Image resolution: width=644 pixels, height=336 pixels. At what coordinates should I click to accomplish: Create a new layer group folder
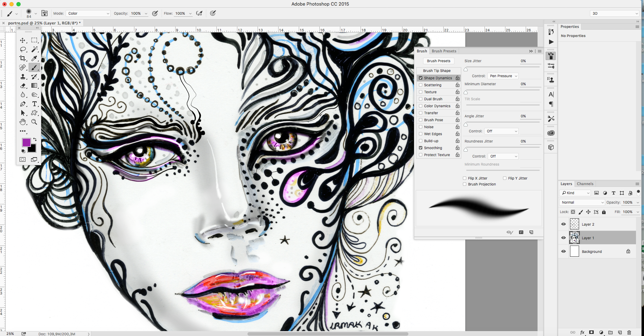(610, 333)
